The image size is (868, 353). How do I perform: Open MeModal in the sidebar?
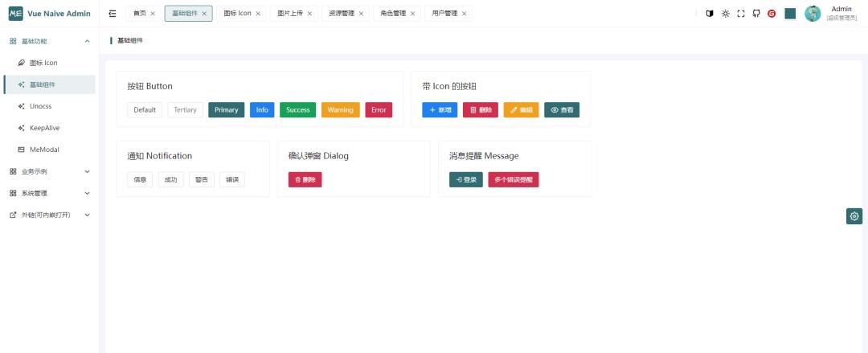tap(49, 149)
